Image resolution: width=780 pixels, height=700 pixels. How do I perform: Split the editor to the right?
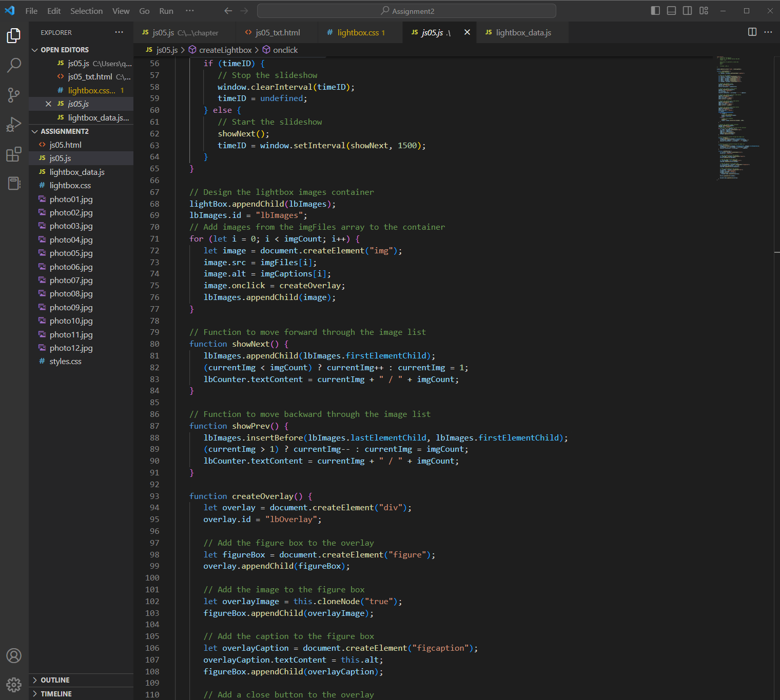pos(752,32)
